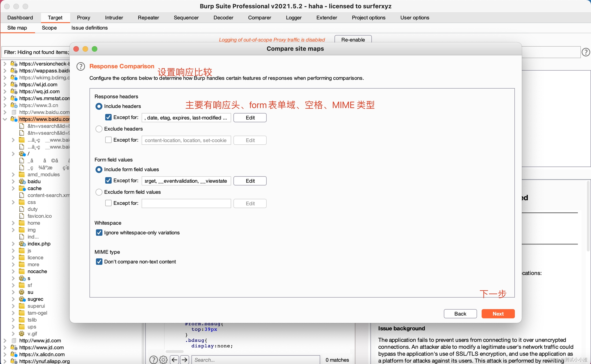
Task: Click the forward arrow search navigation icon
Action: tap(185, 360)
